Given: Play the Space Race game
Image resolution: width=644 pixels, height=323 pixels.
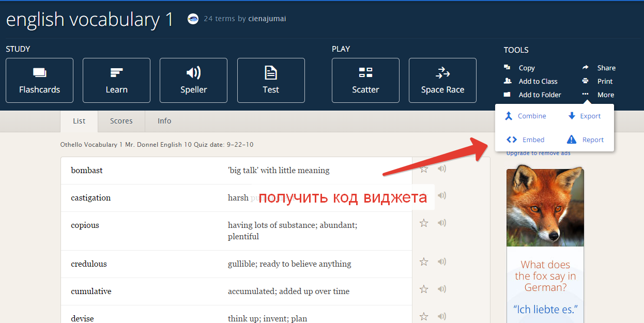Looking at the screenshot, I should pos(442,80).
